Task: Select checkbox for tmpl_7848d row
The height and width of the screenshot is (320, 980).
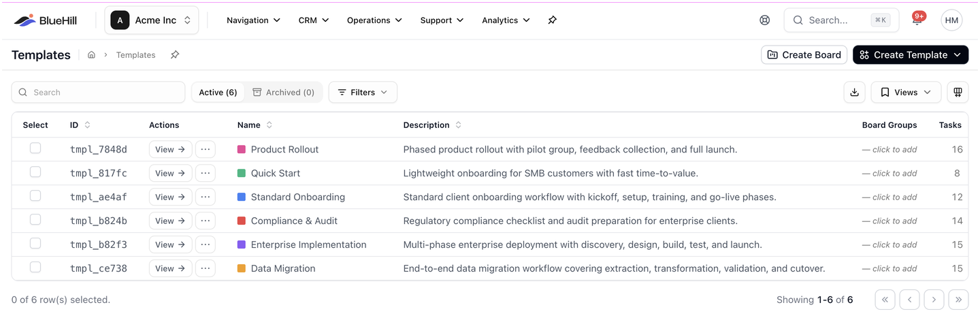Action: [x=35, y=148]
